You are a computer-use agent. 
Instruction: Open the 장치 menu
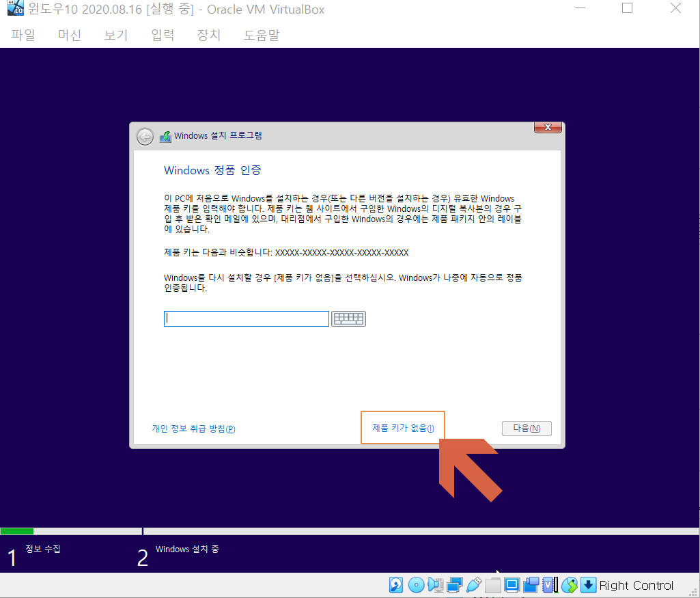pos(209,35)
